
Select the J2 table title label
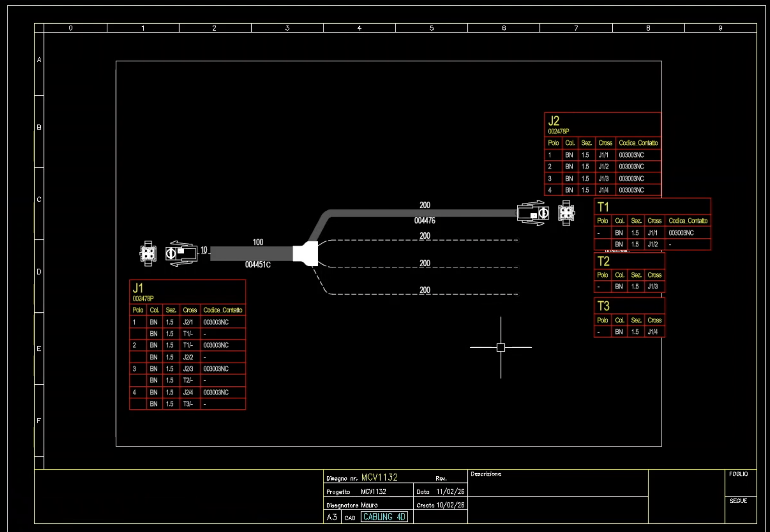[554, 121]
